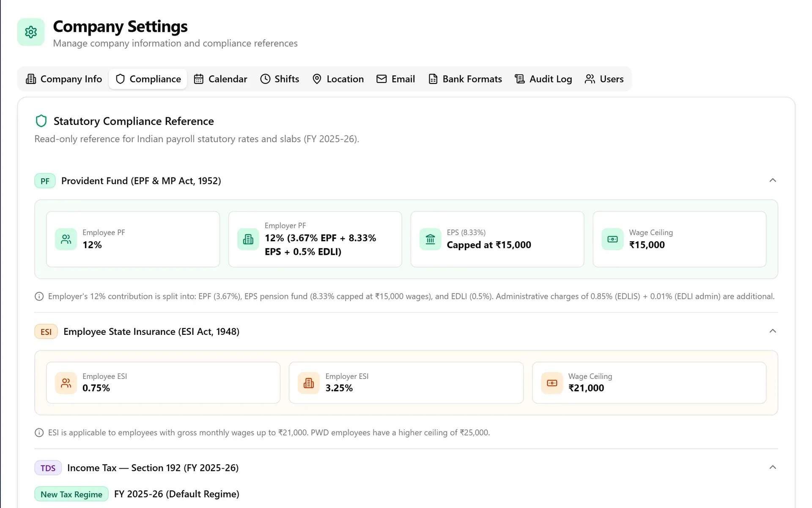Click the New Tax Regime badge
The width and height of the screenshot is (812, 508).
click(x=71, y=494)
